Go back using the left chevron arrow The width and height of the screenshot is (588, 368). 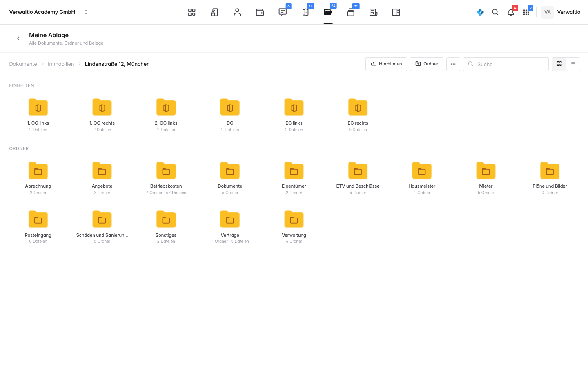click(18, 38)
